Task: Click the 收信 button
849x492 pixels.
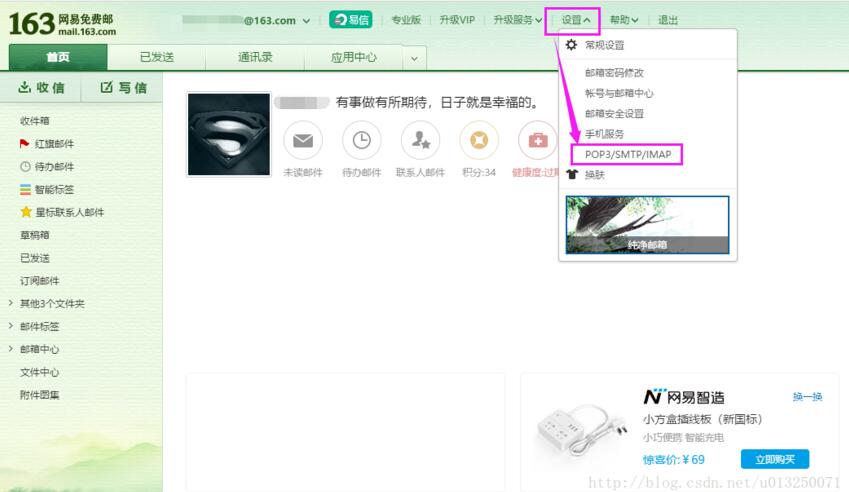Action: tap(41, 87)
